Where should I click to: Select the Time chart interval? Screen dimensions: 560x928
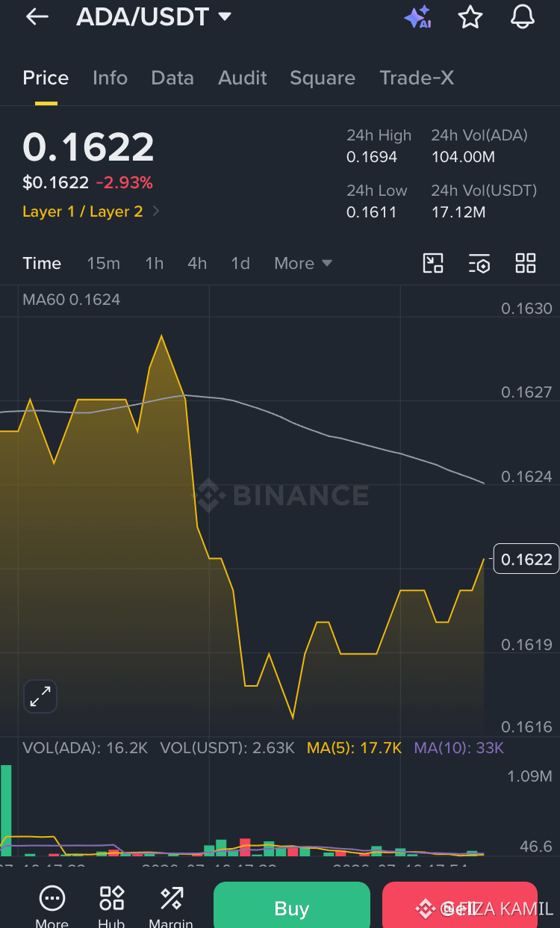[x=42, y=263]
